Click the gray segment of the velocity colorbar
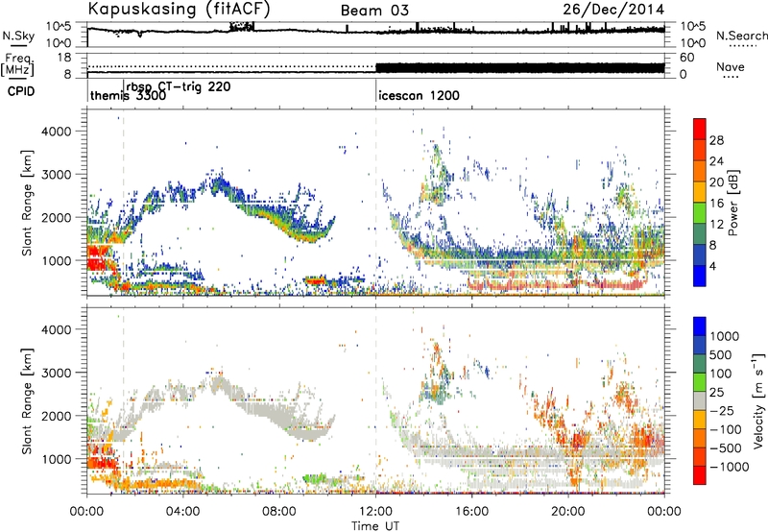 pos(700,401)
